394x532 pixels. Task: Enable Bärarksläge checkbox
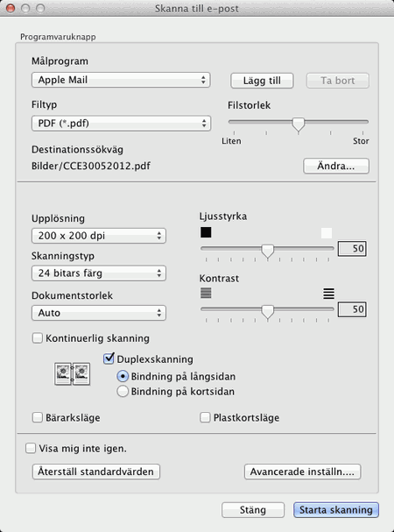click(x=38, y=417)
